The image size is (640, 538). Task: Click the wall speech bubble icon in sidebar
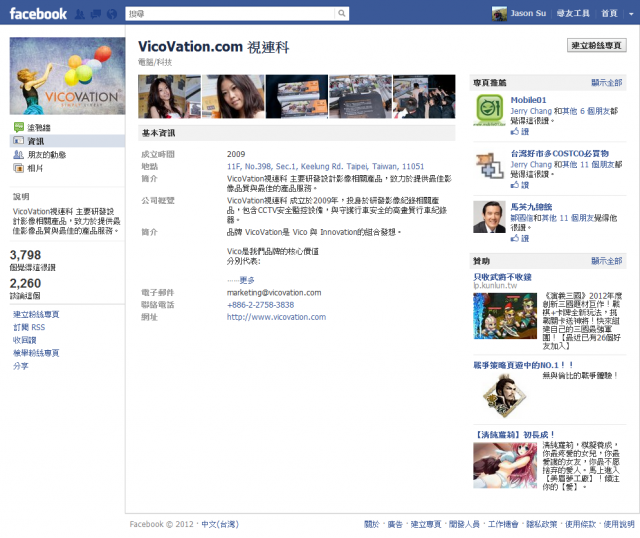[x=19, y=127]
